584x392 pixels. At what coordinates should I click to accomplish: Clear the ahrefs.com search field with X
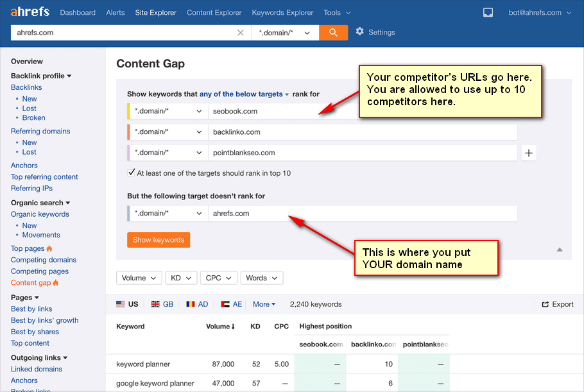tap(241, 33)
